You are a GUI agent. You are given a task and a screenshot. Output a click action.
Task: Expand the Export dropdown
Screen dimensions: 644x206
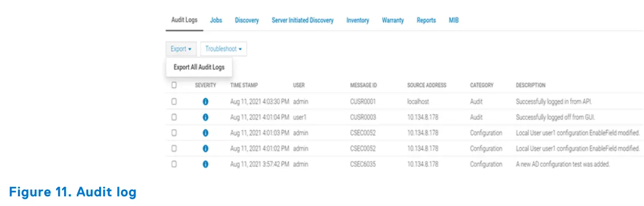click(181, 49)
